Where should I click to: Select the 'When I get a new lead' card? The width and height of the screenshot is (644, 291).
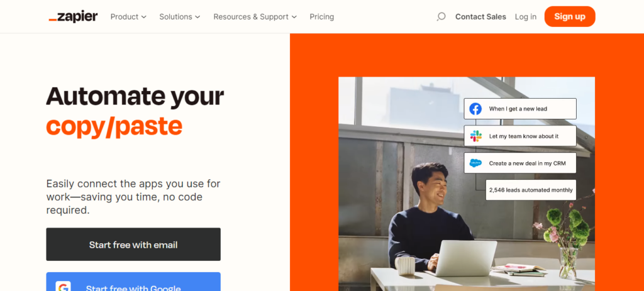(x=520, y=109)
